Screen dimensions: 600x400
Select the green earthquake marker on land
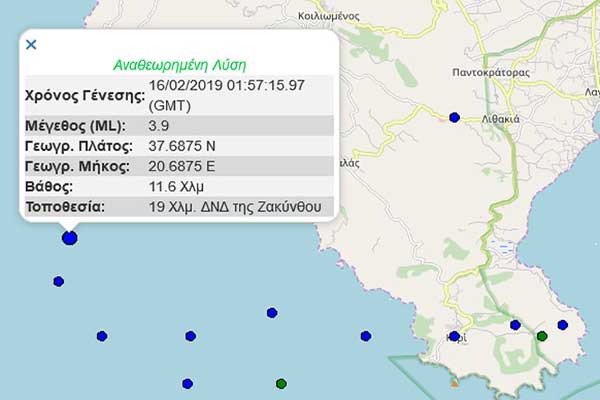point(542,336)
